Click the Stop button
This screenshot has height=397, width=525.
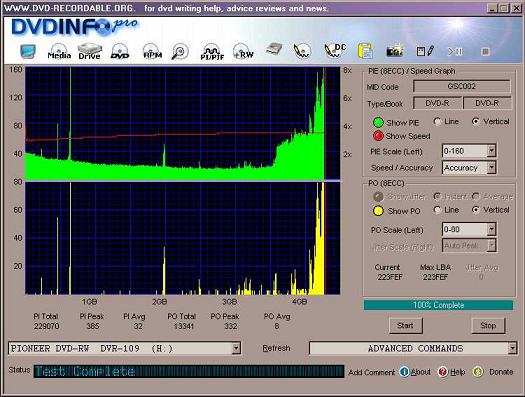[x=488, y=325]
